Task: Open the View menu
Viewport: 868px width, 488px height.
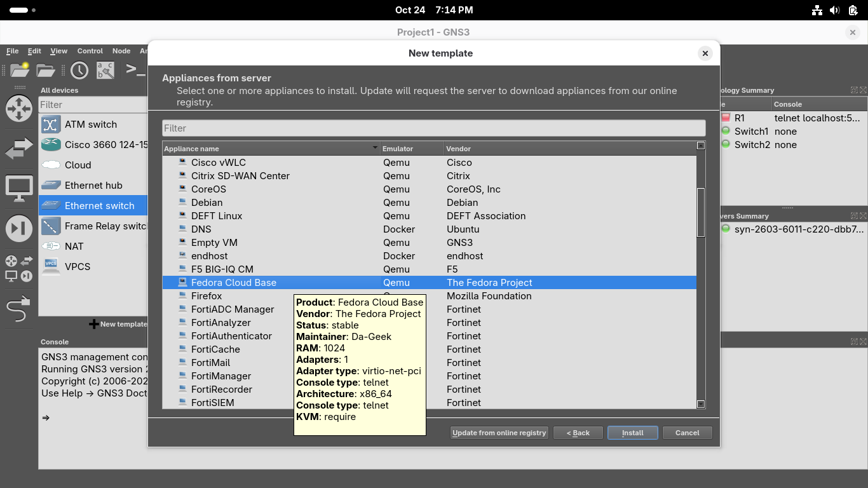Action: [58, 51]
